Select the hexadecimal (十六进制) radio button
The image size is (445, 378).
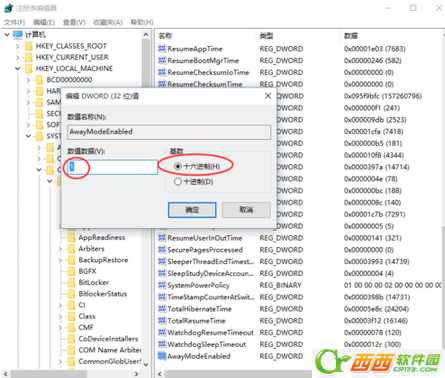[x=178, y=166]
